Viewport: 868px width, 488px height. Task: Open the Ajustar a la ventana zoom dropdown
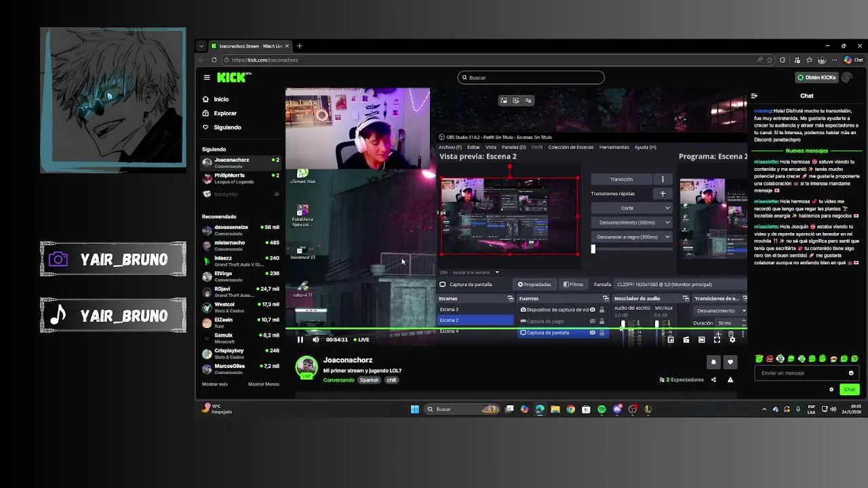(476, 272)
